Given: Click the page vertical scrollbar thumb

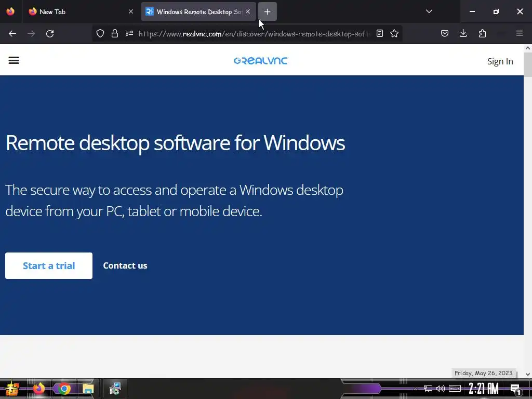Looking at the screenshot, I should coord(528,64).
